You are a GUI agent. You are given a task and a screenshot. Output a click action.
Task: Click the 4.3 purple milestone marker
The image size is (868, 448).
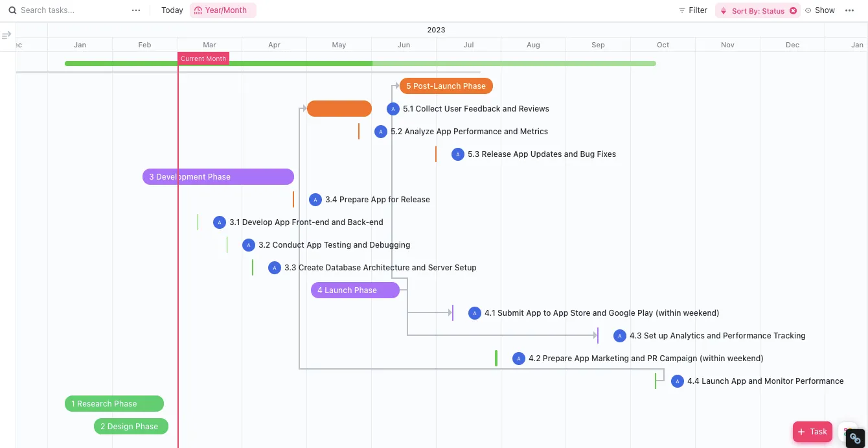pyautogui.click(x=598, y=336)
